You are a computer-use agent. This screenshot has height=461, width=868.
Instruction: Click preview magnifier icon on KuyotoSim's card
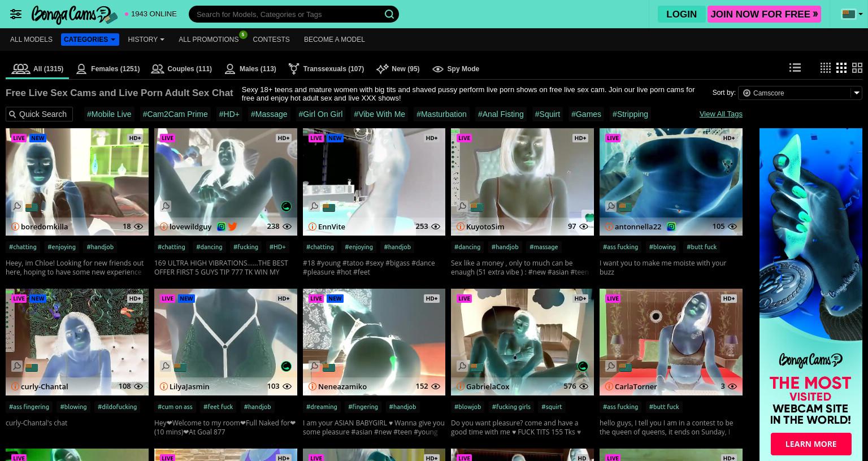(x=462, y=206)
